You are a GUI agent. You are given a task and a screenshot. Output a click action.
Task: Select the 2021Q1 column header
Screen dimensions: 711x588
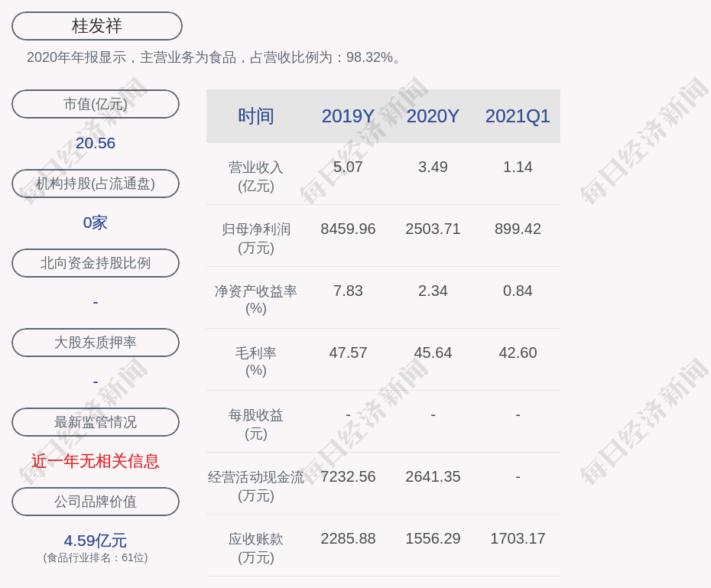pyautogui.click(x=518, y=116)
